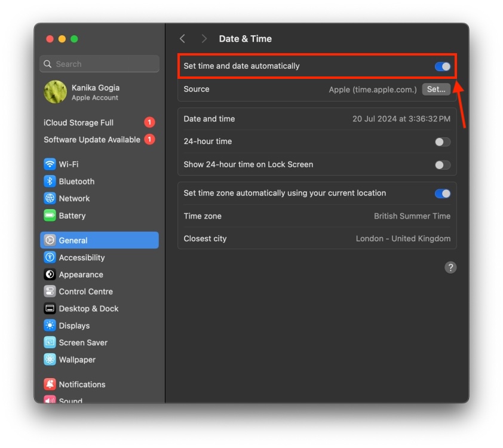Image resolution: width=503 pixels, height=448 pixels.
Task: Open the Date & Time help popup
Action: point(451,267)
